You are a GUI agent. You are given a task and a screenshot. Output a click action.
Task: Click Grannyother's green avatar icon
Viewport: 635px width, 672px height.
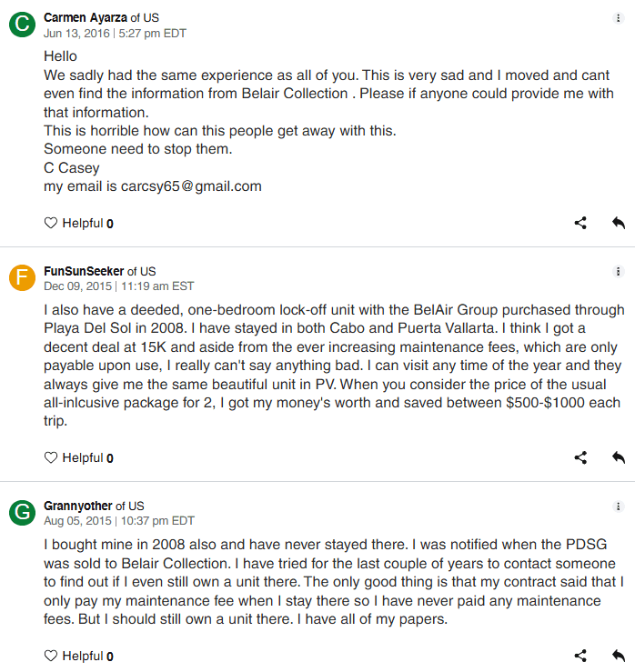click(x=22, y=512)
